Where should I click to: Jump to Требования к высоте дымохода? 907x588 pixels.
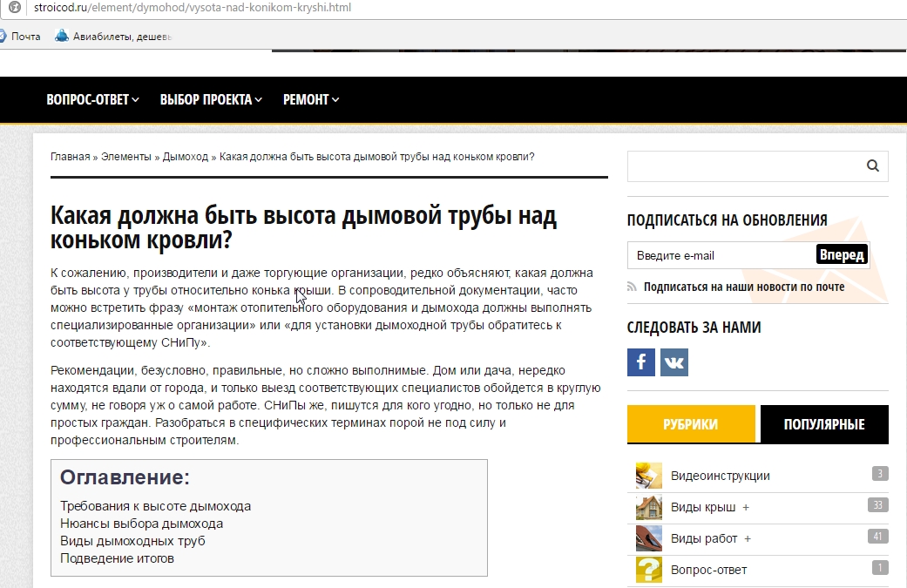click(x=156, y=506)
